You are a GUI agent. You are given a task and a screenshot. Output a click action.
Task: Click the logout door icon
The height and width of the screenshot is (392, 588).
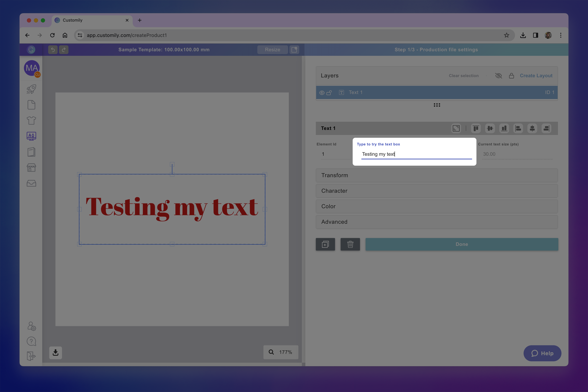pos(31,356)
